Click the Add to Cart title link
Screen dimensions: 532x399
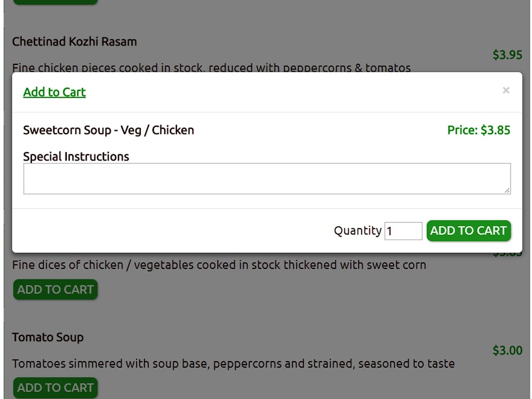54,92
